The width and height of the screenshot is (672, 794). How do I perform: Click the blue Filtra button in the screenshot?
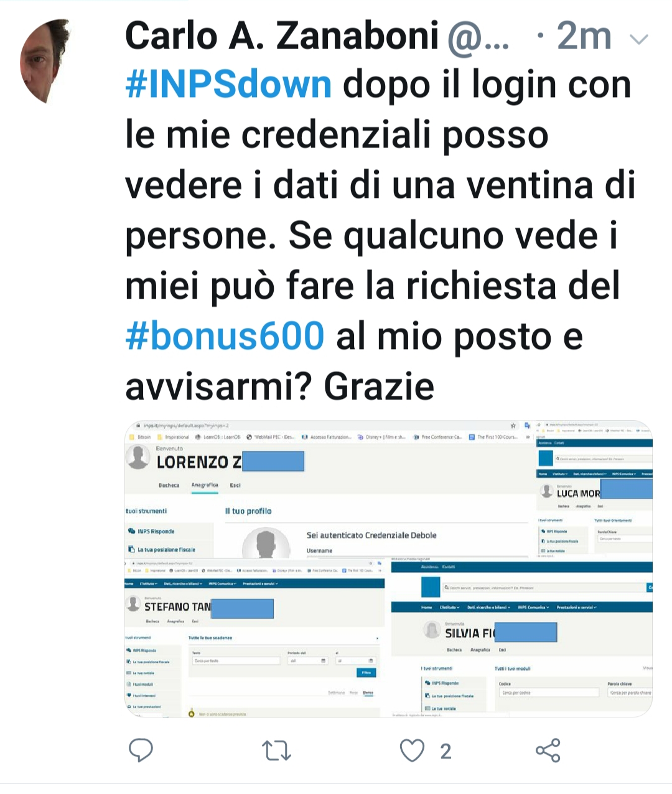[x=366, y=673]
